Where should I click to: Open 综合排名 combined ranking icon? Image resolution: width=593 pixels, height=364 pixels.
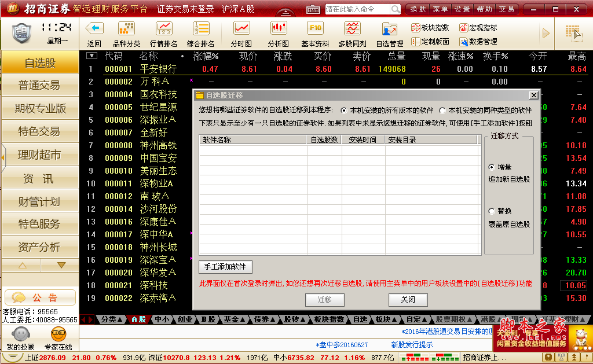click(201, 28)
